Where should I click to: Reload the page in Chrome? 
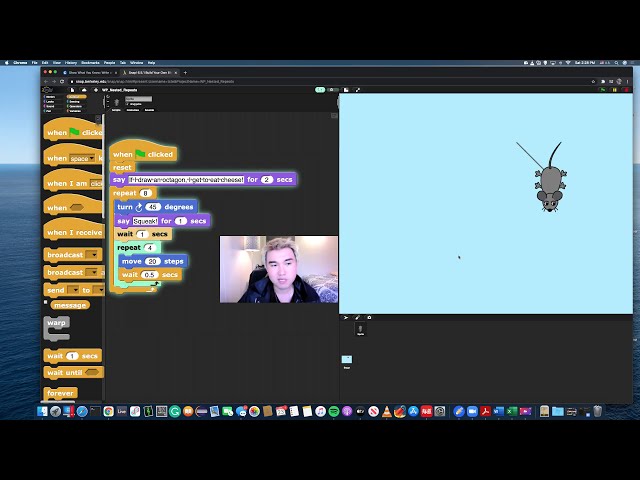point(62,81)
